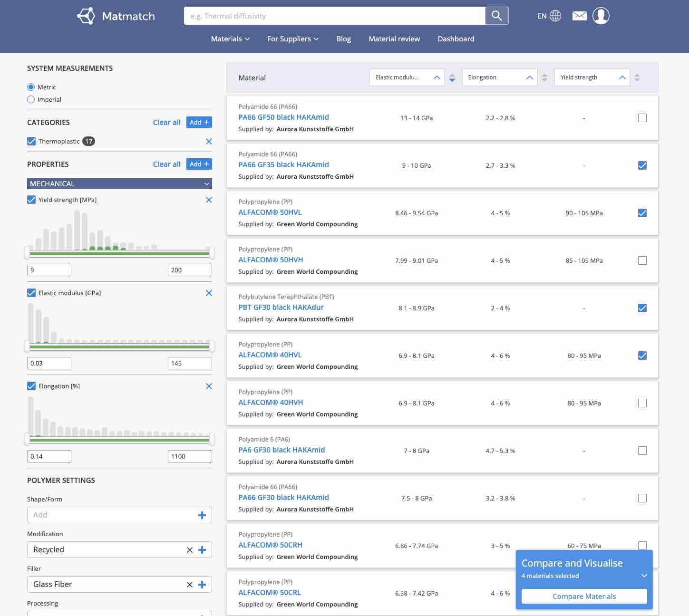Image resolution: width=689 pixels, height=616 pixels.
Task: Open the Materials navigation menu
Action: 230,38
